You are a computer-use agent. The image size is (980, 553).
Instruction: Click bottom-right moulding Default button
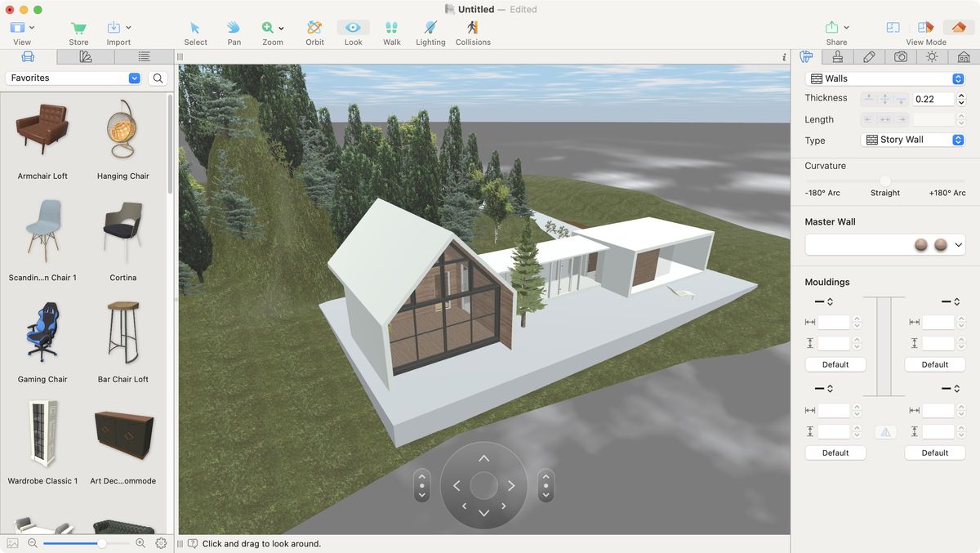tap(935, 453)
